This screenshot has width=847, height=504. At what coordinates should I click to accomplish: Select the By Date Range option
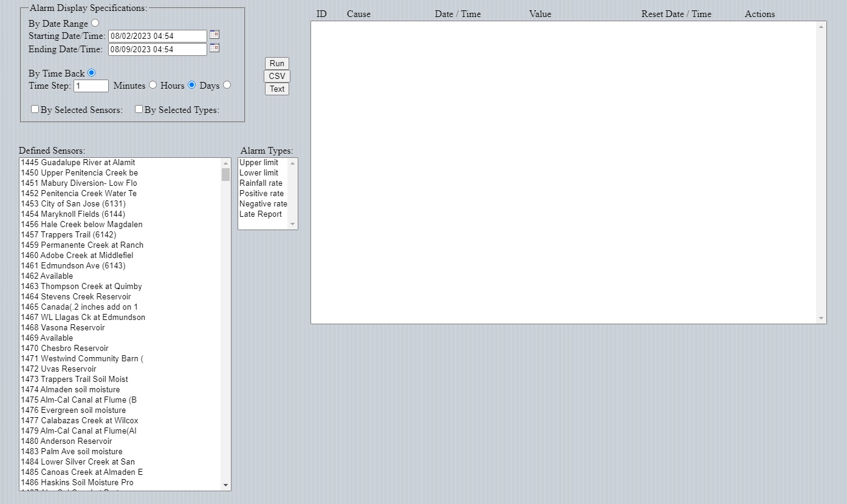[x=95, y=24]
